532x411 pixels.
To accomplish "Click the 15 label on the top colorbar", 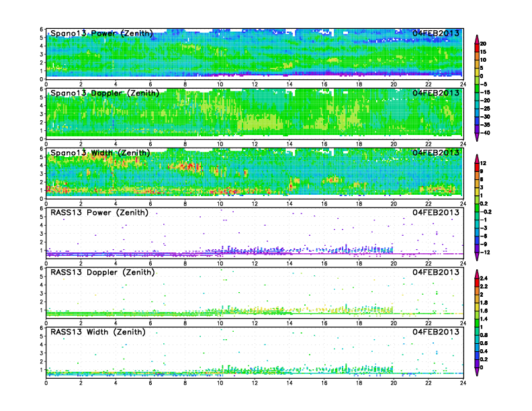I will pos(483,52).
